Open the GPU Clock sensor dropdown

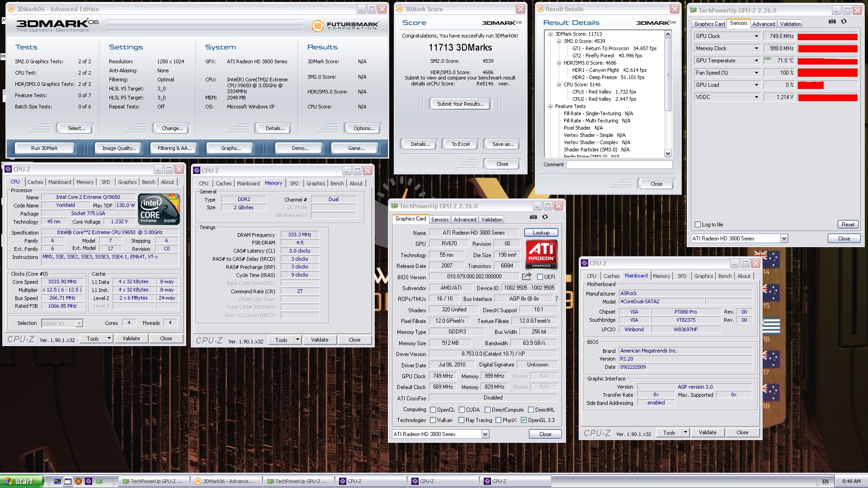[756, 36]
